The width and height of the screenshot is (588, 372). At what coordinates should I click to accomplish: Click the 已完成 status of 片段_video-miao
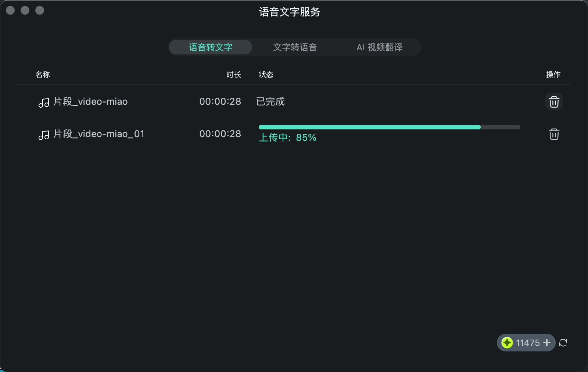(271, 101)
